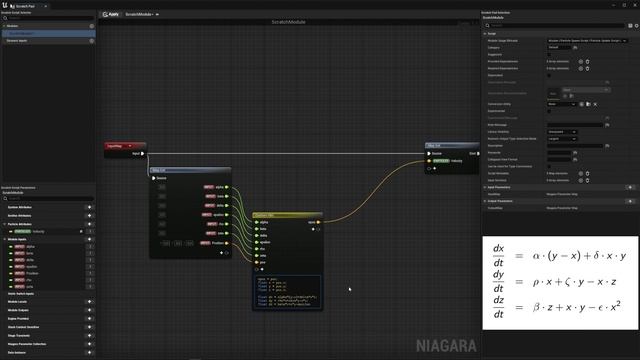Screen dimensions: 640x360
Task: Add a pin on the Map Set node
Action: coord(435,168)
